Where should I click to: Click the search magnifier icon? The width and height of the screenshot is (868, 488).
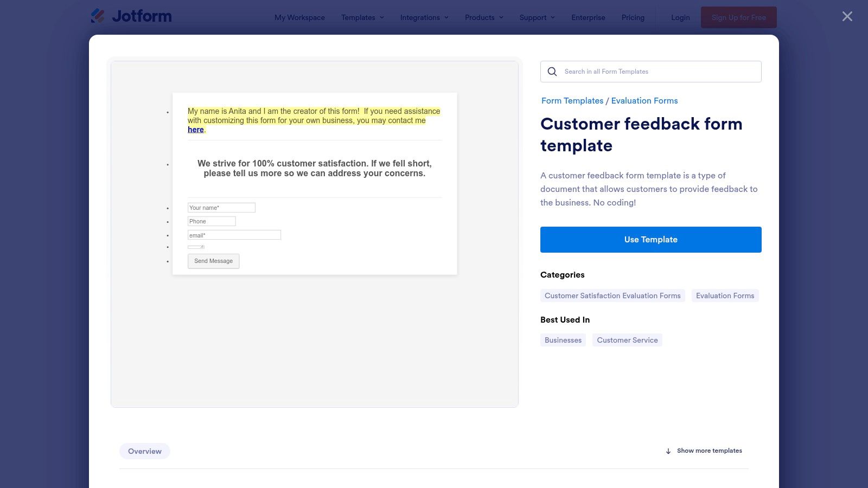[x=552, y=72]
